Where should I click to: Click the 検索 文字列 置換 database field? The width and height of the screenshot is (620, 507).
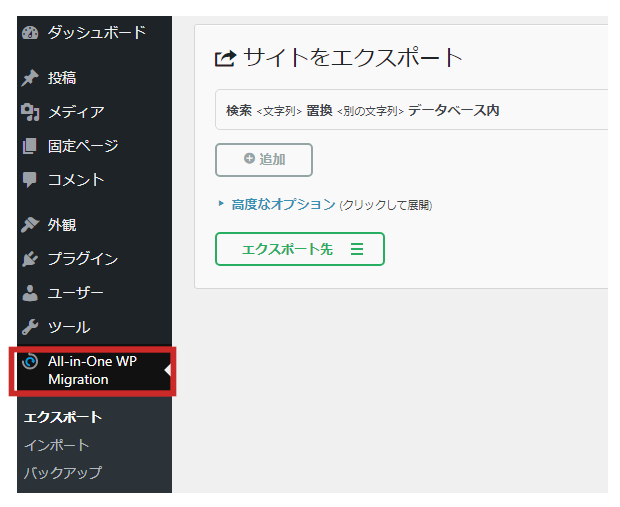[411, 110]
